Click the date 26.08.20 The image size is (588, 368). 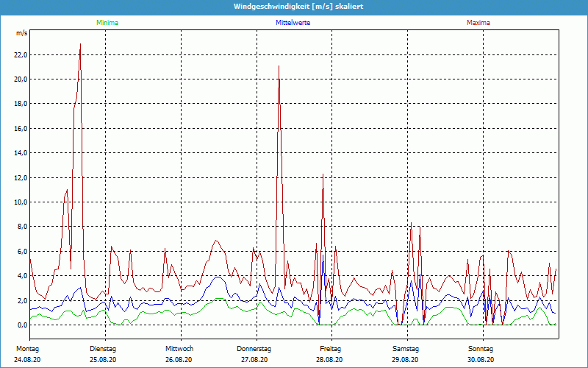point(179,360)
